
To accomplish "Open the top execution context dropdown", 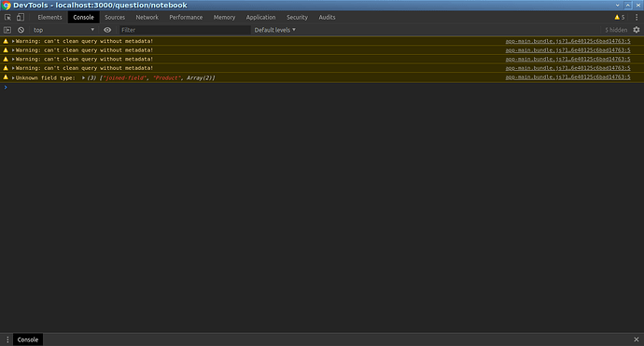I will pos(63,30).
